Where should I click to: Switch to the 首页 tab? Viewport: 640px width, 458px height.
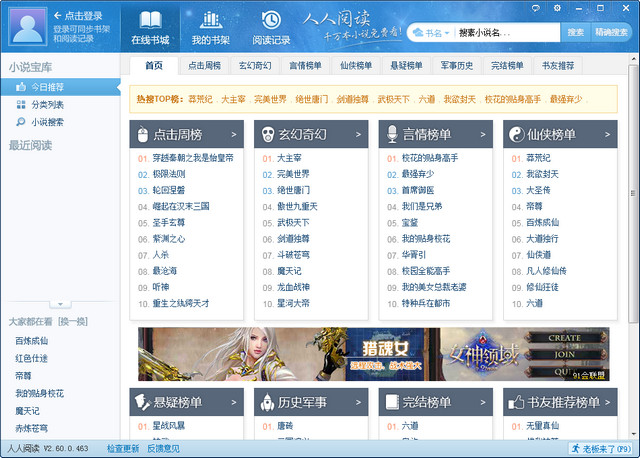pyautogui.click(x=154, y=65)
